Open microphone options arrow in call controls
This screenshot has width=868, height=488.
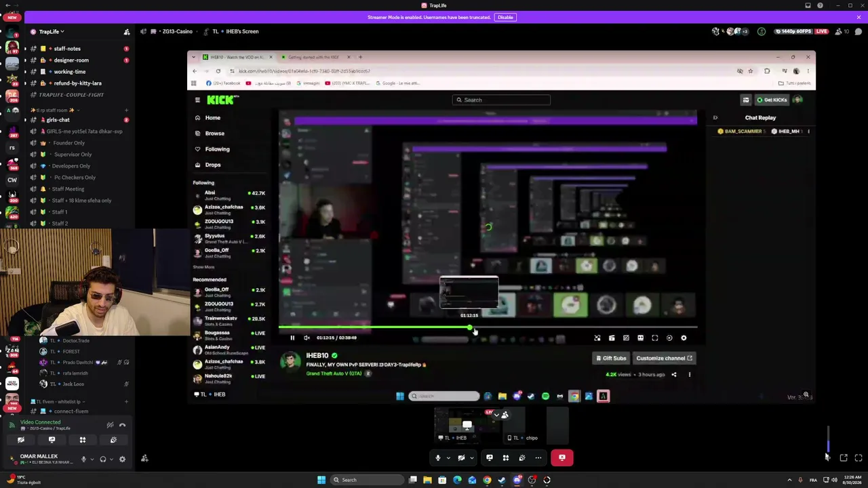pos(448,457)
